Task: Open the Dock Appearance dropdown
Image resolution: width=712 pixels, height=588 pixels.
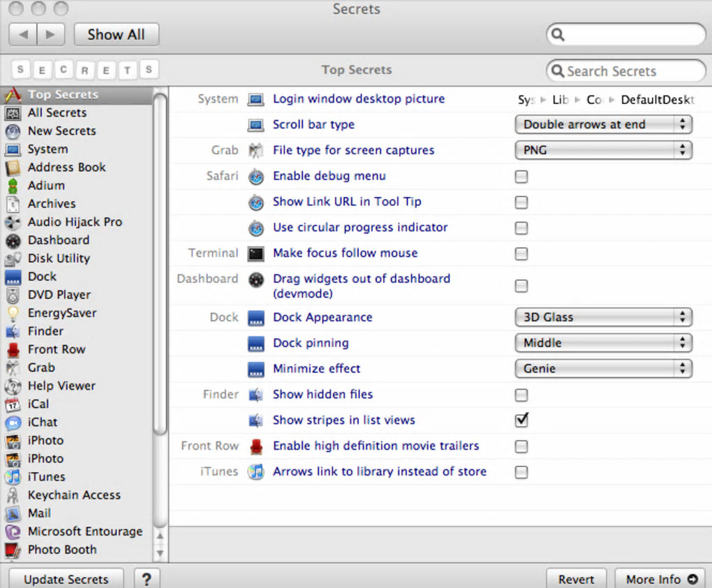Action: [603, 318]
